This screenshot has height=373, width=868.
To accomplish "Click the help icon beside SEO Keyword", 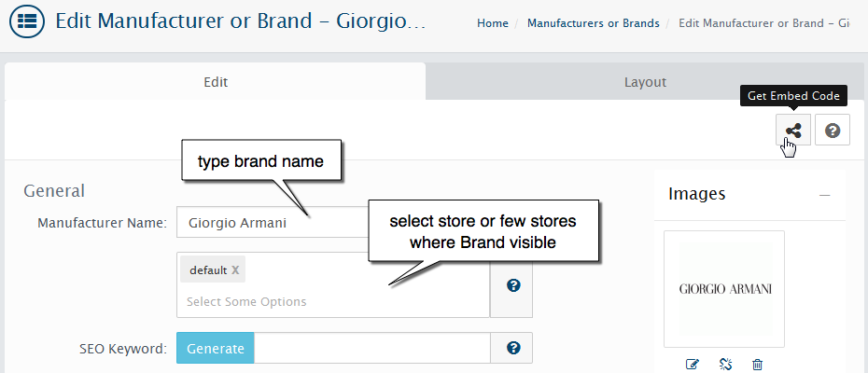I will tap(513, 348).
